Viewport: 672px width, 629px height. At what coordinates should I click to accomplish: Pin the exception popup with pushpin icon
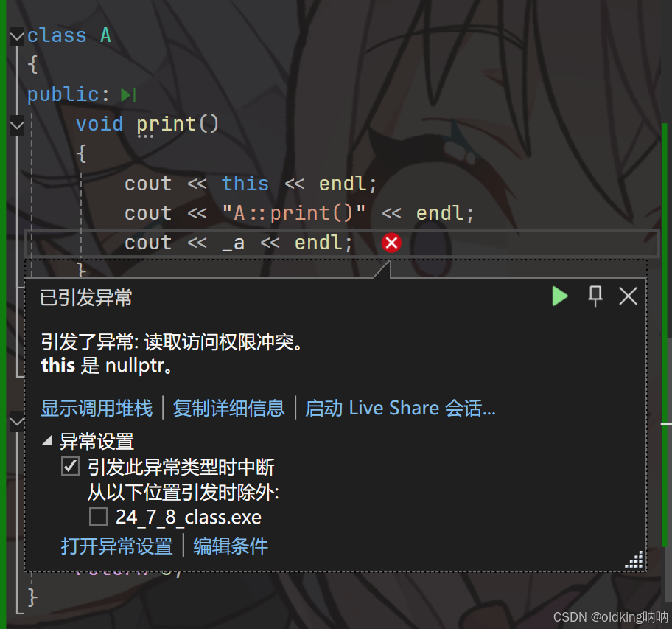pos(595,296)
